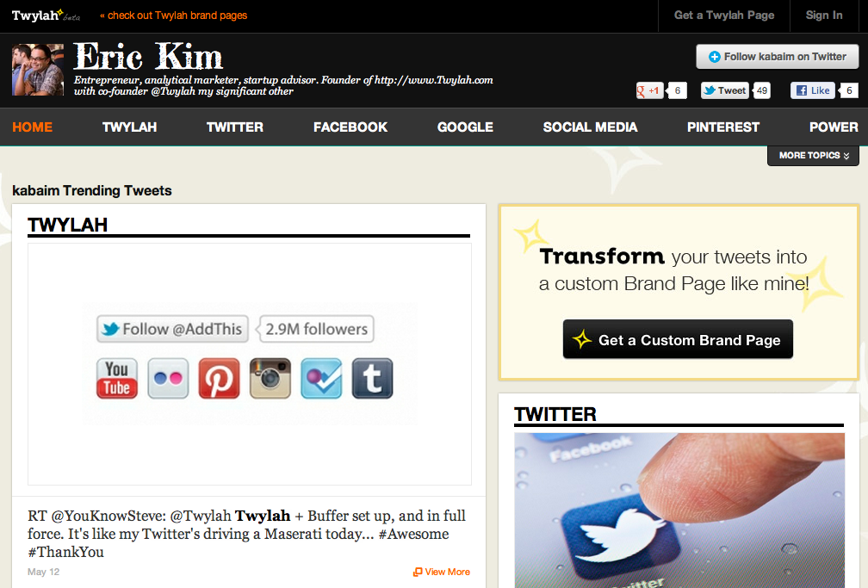The image size is (868, 588).
Task: Switch to the Social Media tab
Action: tap(590, 127)
